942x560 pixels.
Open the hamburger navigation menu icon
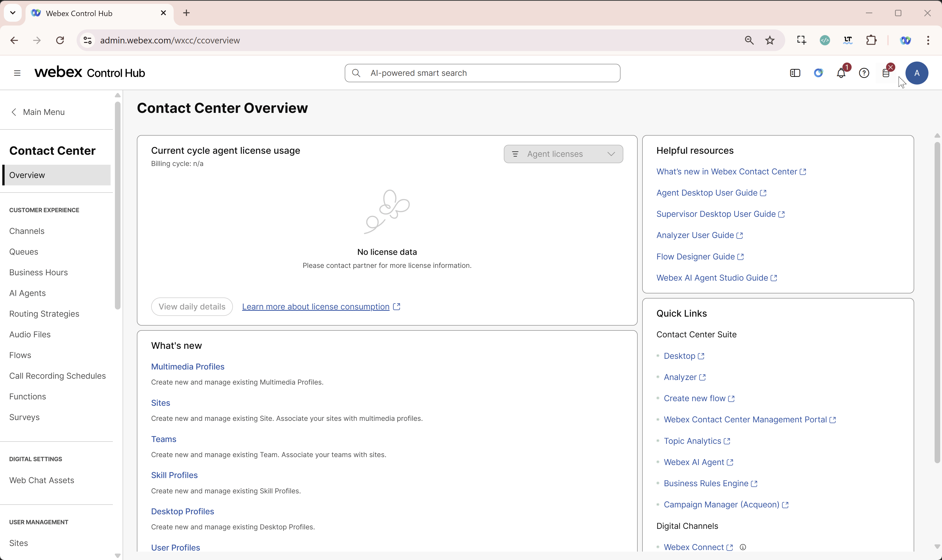coord(17,73)
